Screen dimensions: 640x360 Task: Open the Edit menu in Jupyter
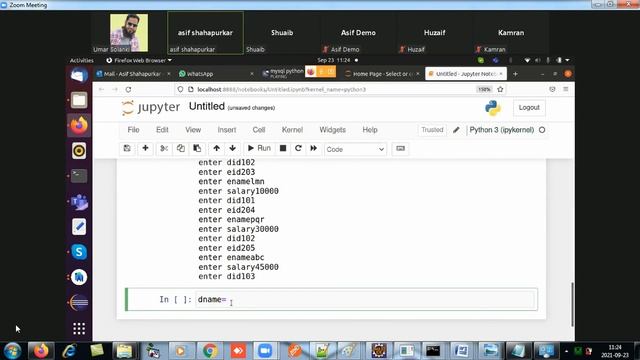[162, 130]
